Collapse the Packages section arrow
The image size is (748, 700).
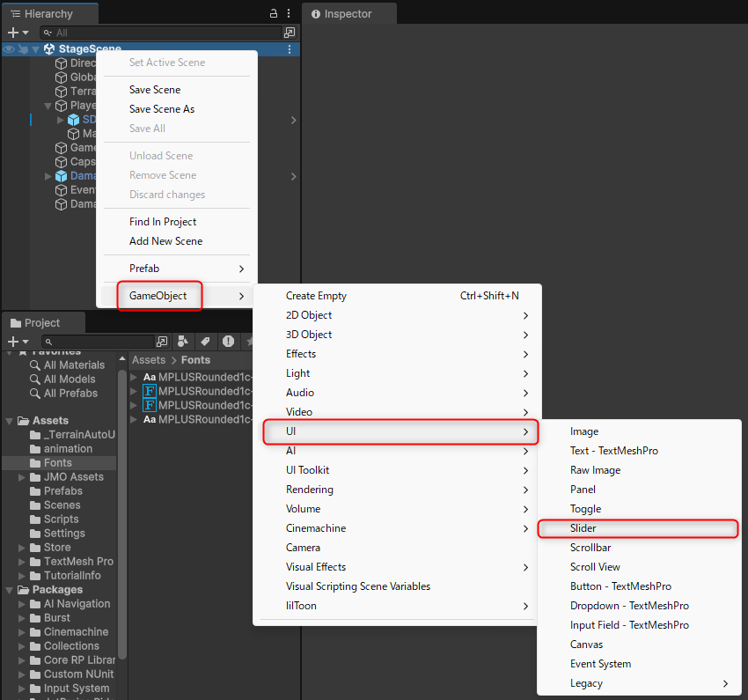pos(10,590)
